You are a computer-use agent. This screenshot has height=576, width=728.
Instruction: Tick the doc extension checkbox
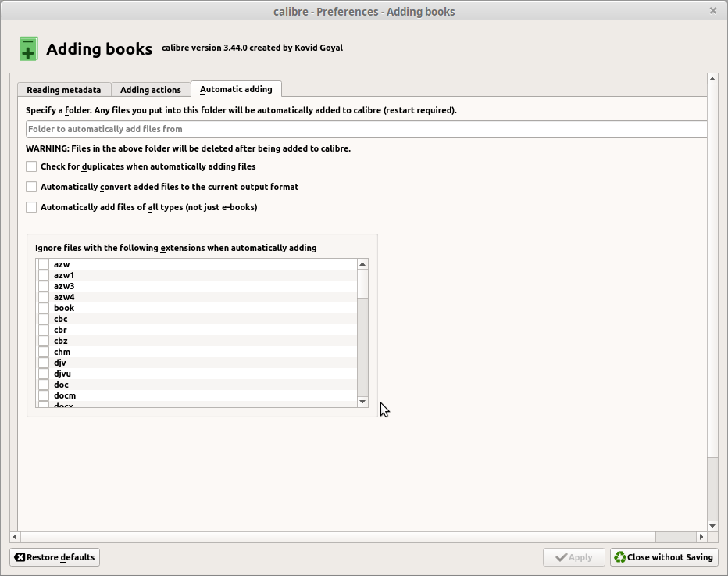44,385
